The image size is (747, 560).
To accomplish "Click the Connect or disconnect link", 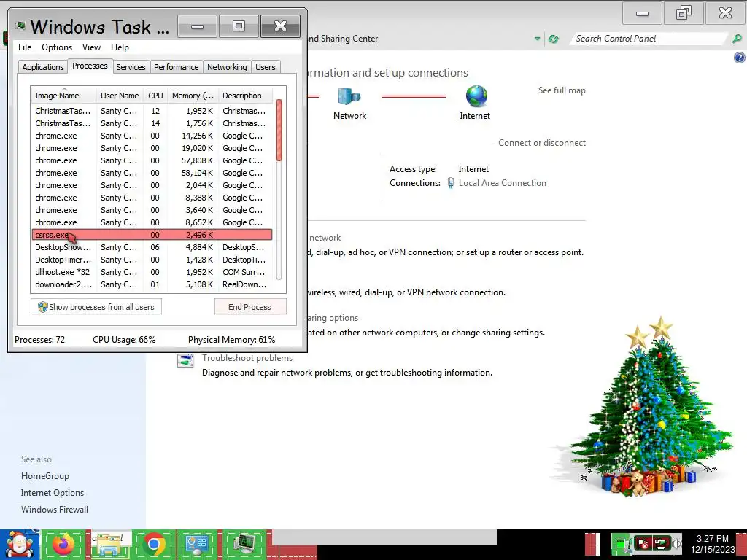I will coord(542,143).
